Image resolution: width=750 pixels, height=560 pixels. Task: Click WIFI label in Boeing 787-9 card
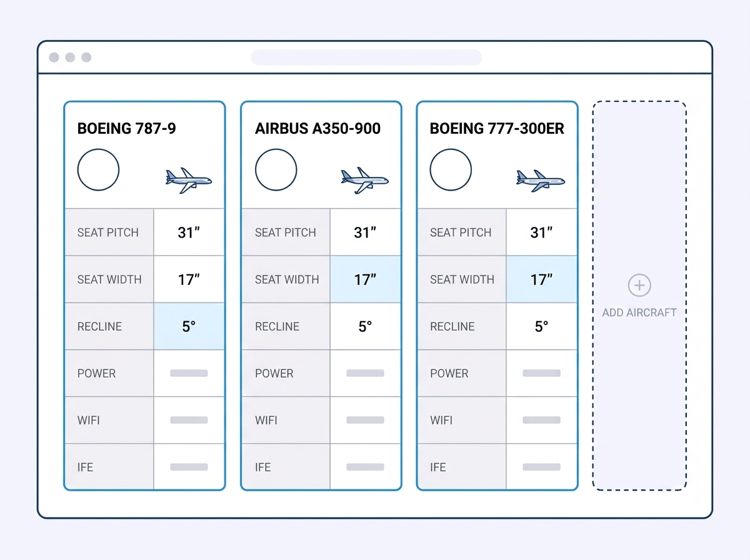tap(88, 420)
